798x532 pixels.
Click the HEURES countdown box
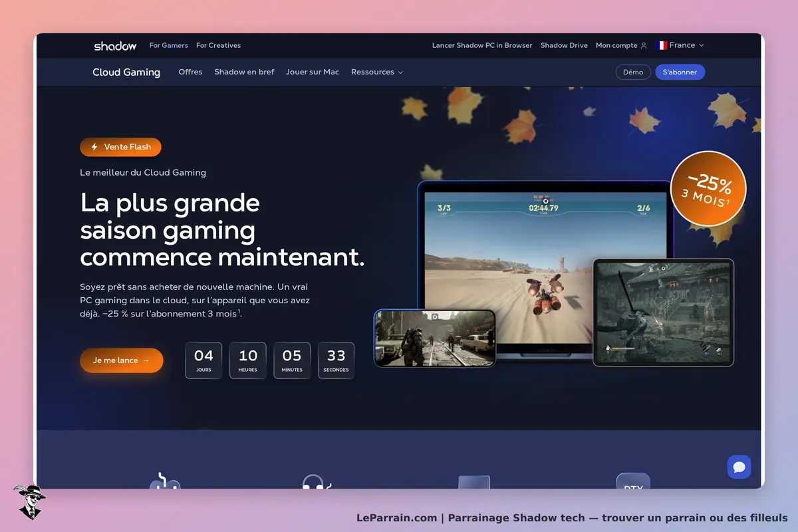[x=248, y=360]
